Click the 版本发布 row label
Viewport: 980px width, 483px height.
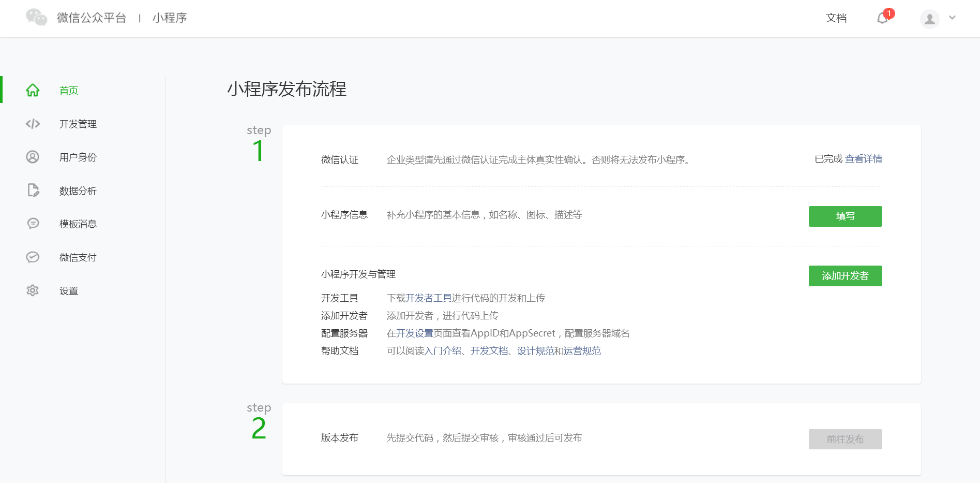click(x=340, y=438)
